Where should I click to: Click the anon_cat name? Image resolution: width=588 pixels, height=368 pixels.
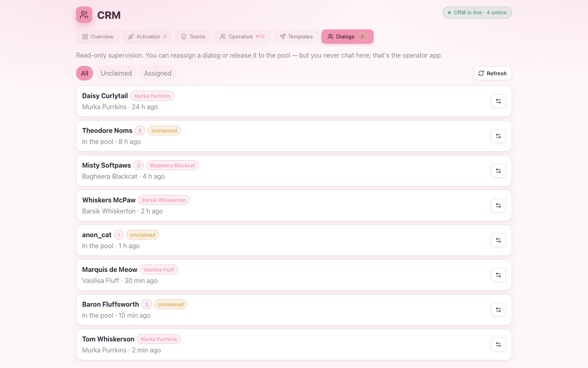tap(97, 235)
